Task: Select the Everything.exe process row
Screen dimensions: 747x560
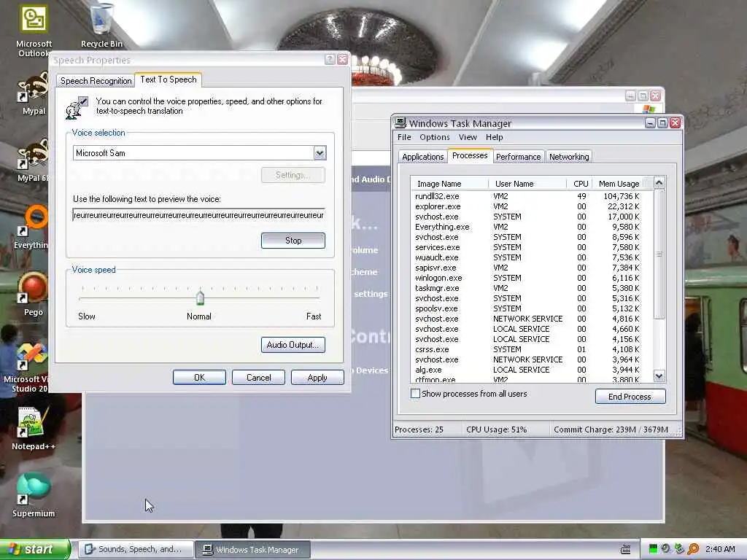Action: [527, 227]
